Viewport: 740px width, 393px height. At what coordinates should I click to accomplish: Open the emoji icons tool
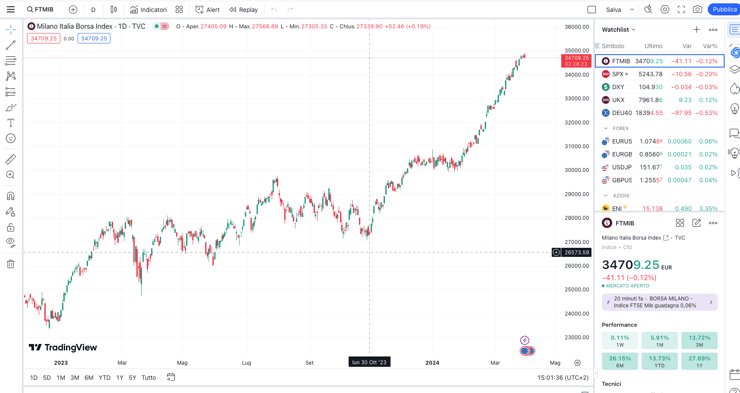coord(10,138)
